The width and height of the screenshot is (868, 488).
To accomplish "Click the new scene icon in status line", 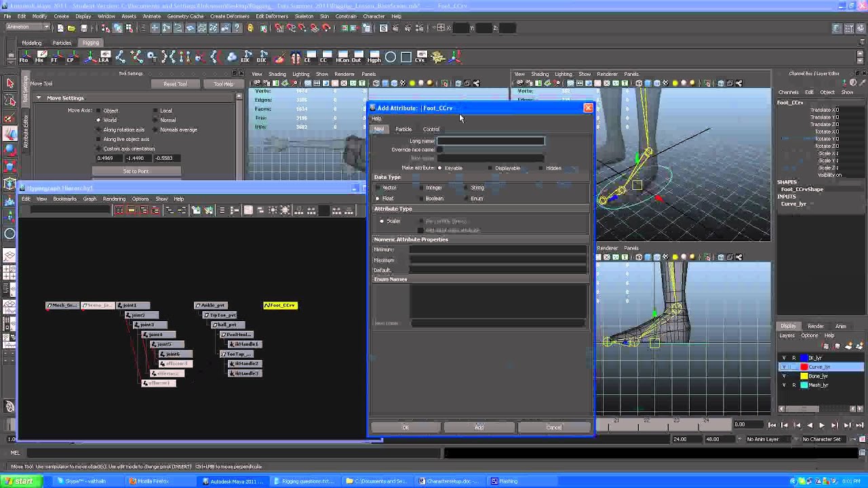I will point(60,28).
